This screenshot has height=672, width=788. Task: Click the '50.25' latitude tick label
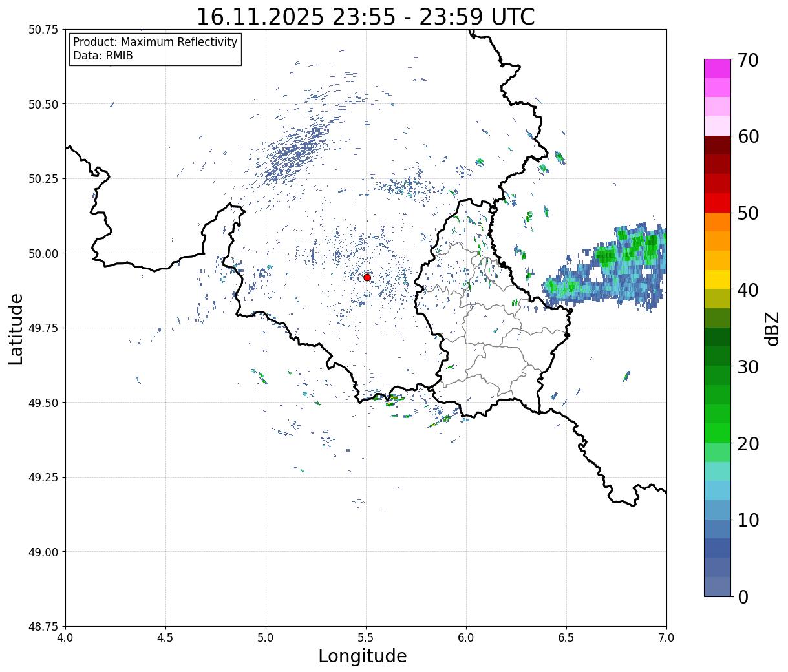point(43,179)
